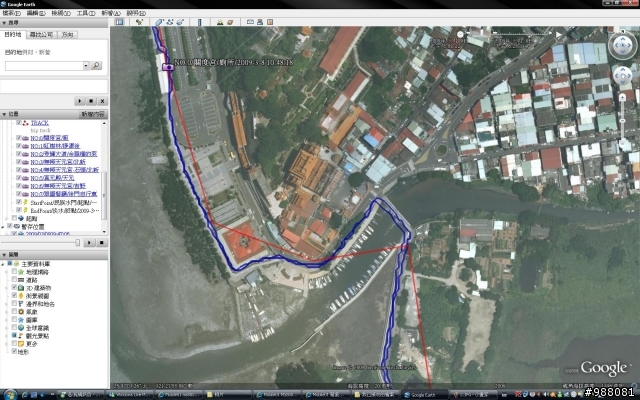The width and height of the screenshot is (640, 400).
Task: Expand the 邊界和地名 layer node
Action: (7, 304)
